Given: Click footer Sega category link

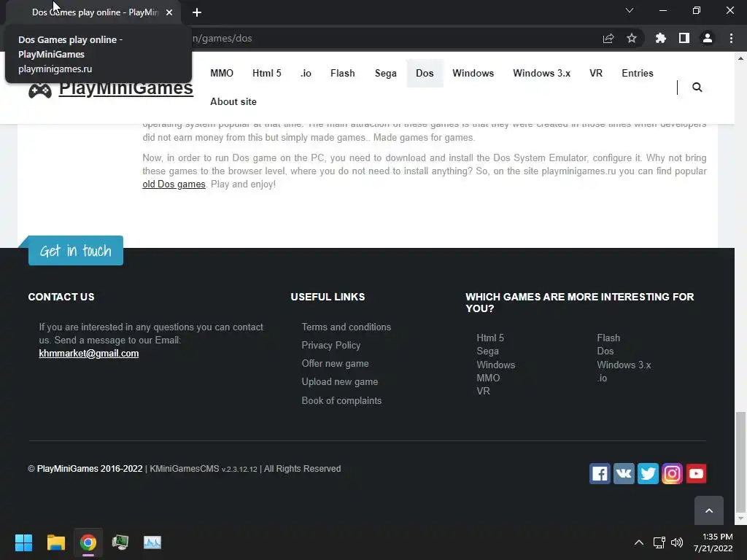Looking at the screenshot, I should tap(488, 351).
